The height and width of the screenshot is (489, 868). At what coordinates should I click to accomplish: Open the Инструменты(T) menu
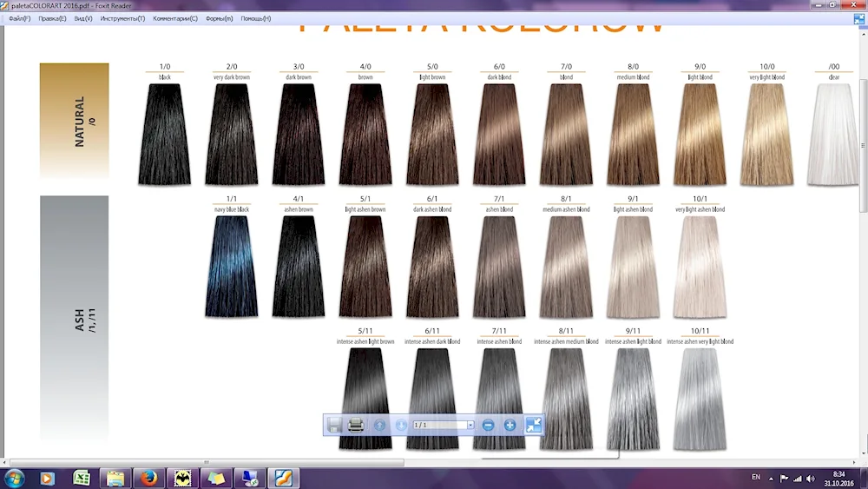122,18
